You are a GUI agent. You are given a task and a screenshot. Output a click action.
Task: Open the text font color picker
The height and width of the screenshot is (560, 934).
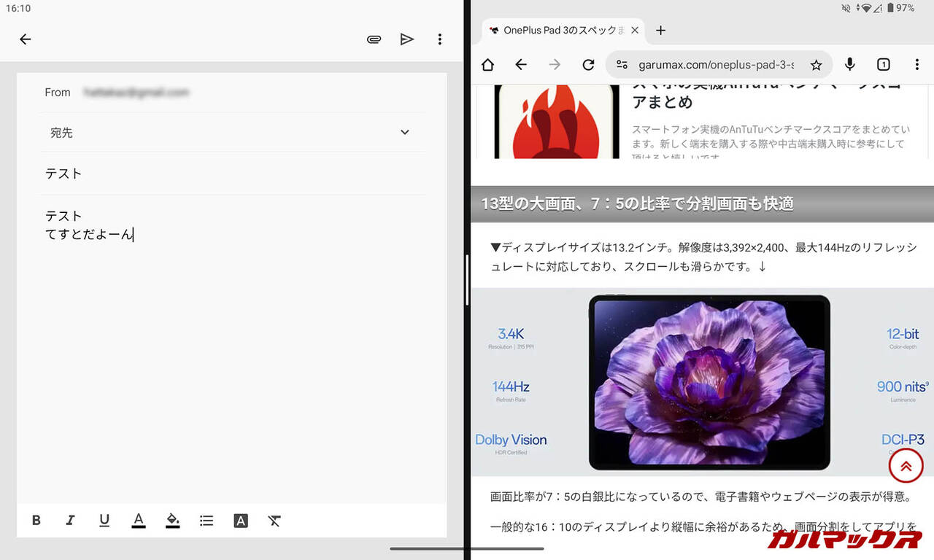click(x=139, y=521)
